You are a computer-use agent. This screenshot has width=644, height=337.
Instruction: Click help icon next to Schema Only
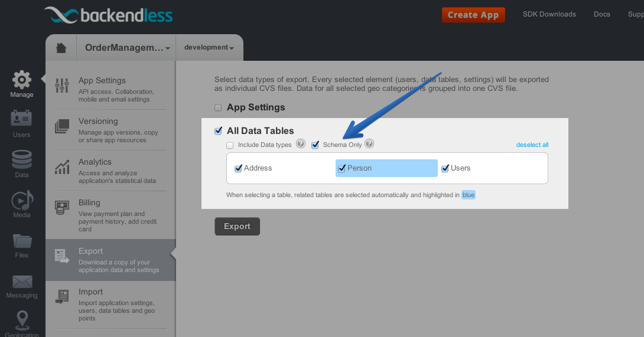pyautogui.click(x=369, y=143)
